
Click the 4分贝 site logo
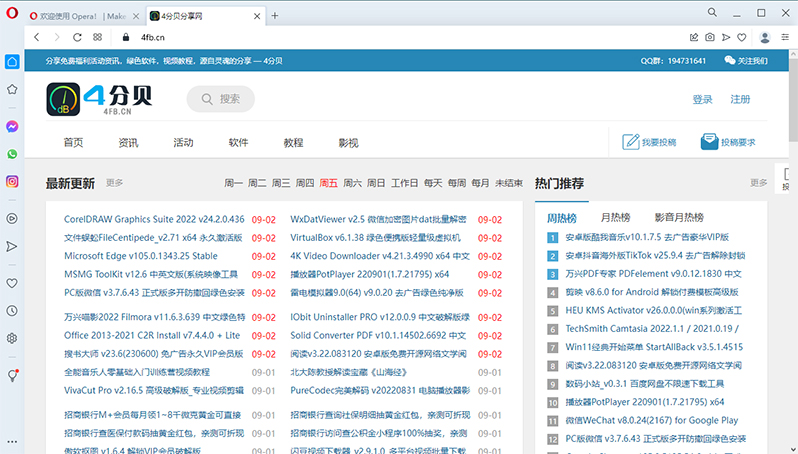click(99, 99)
